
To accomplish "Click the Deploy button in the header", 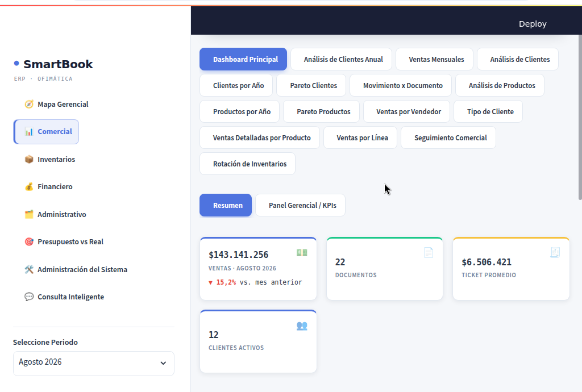I will tap(533, 24).
